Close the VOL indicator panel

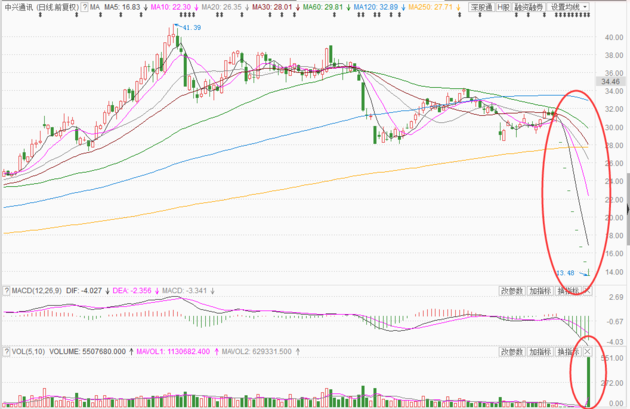[x=587, y=352]
